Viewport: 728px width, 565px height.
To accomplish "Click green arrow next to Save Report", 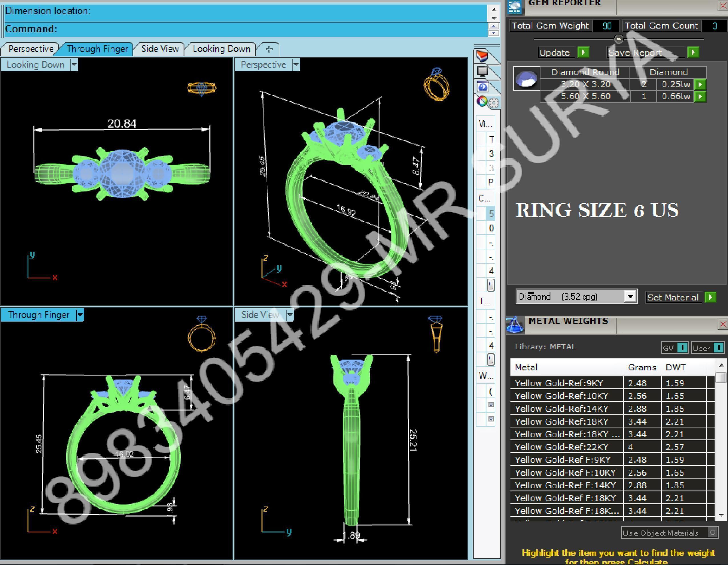I will click(693, 52).
